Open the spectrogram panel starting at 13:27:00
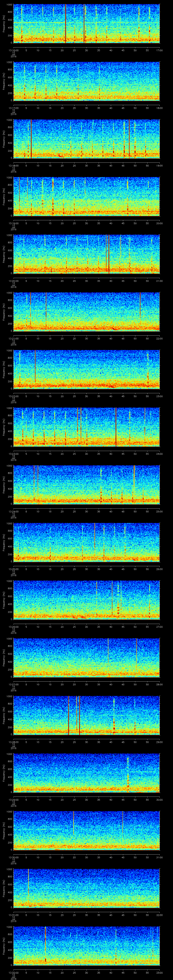The width and height of the screenshot is (173, 980). (87, 658)
